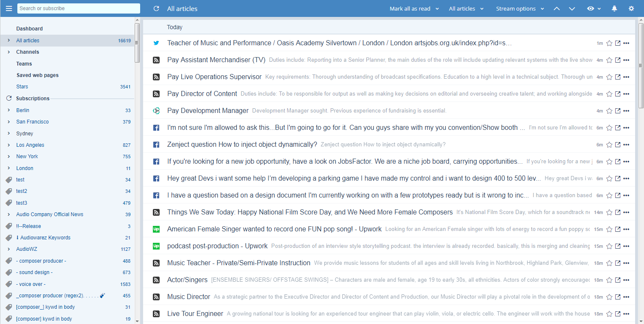The height and width of the screenshot is (324, 644).
Task: Jump to next article with down arrow
Action: [x=572, y=8]
